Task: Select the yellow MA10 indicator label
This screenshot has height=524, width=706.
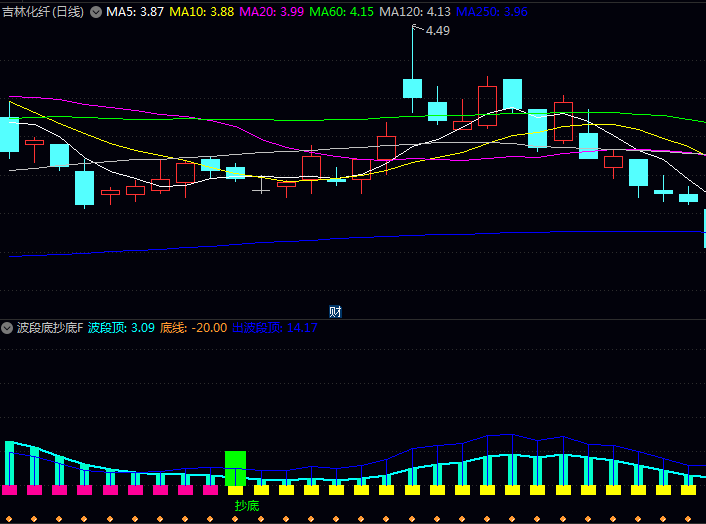Action: click(x=201, y=12)
